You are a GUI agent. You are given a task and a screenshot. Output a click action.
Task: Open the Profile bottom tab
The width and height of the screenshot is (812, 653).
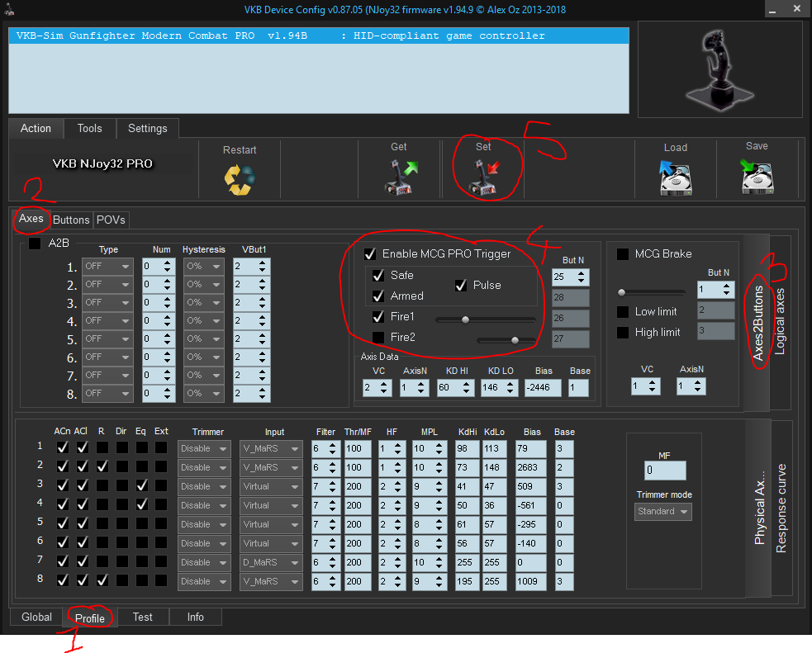tap(90, 618)
